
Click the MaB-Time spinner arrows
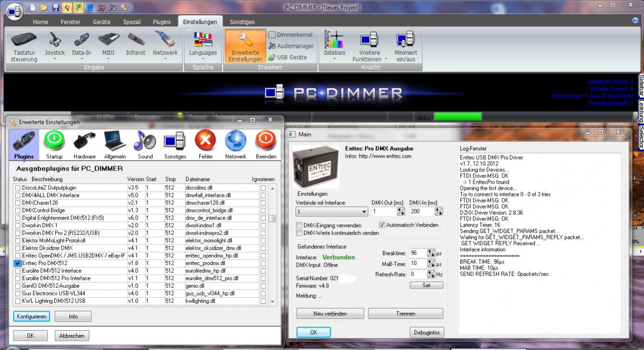pos(431,263)
